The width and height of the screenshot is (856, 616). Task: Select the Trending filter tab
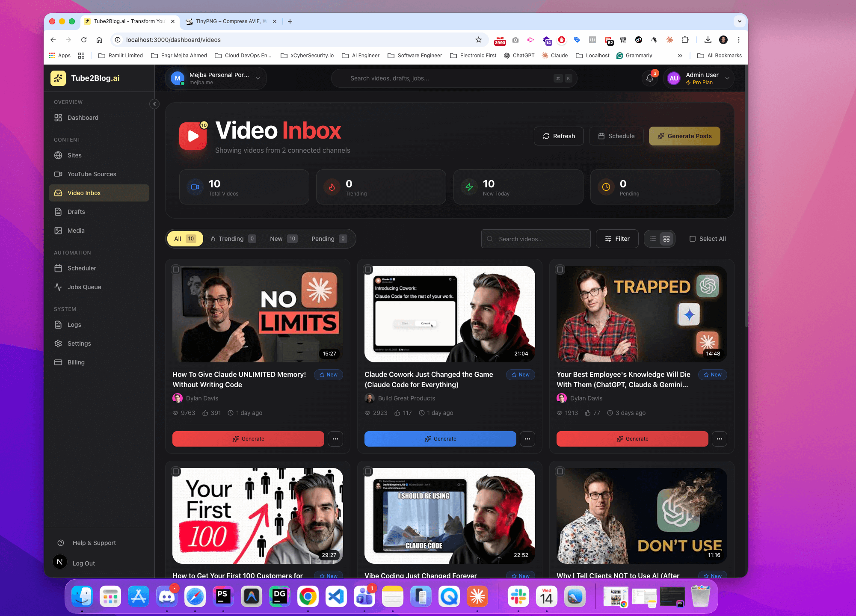pos(232,239)
